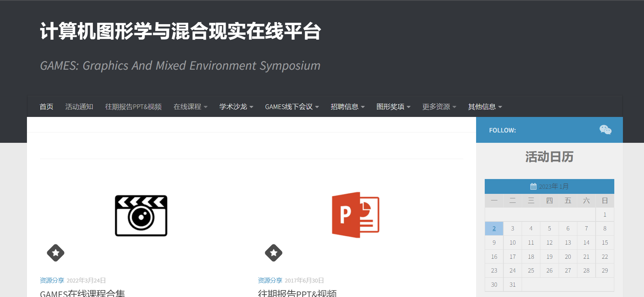Expand the 其他信息 menu
Viewport: 644px width, 297px height.
[x=485, y=107]
